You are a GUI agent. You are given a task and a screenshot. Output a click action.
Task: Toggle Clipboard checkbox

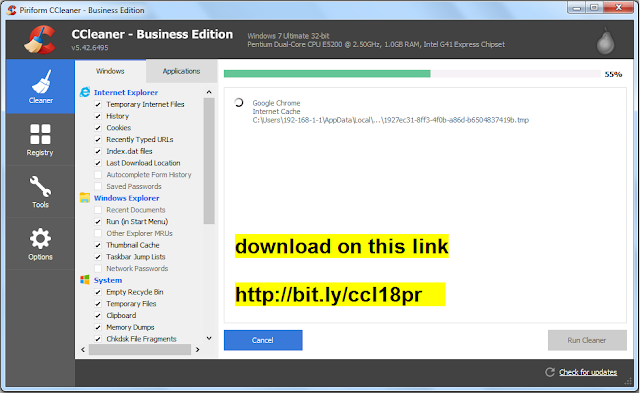98,315
